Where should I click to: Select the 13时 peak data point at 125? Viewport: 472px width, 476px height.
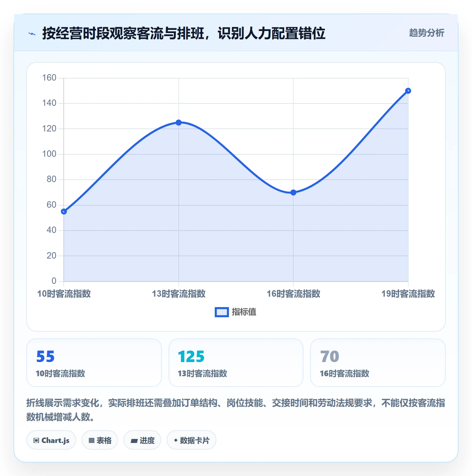[179, 123]
